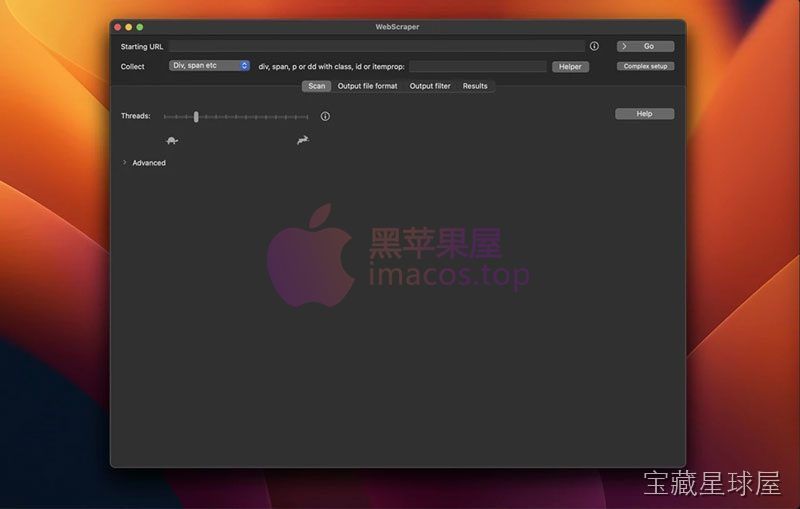Click the info icon beside Threads slider
Screen dimensions: 800x509
coord(325,116)
